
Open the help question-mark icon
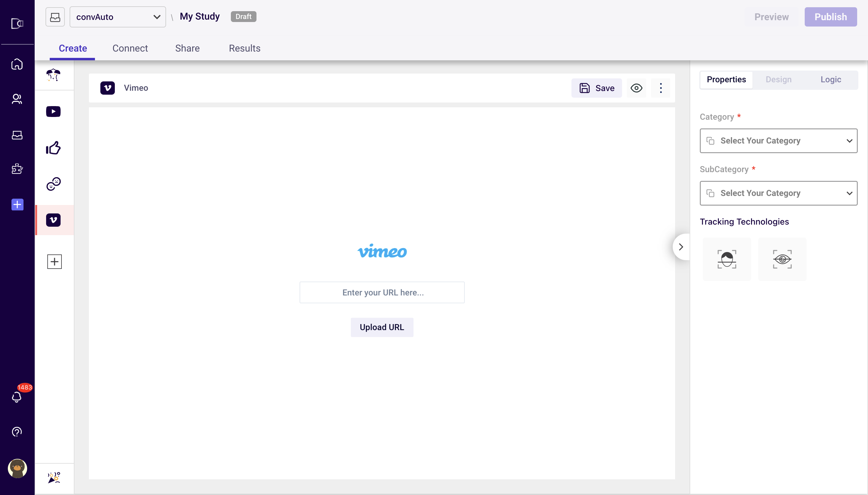[17, 432]
